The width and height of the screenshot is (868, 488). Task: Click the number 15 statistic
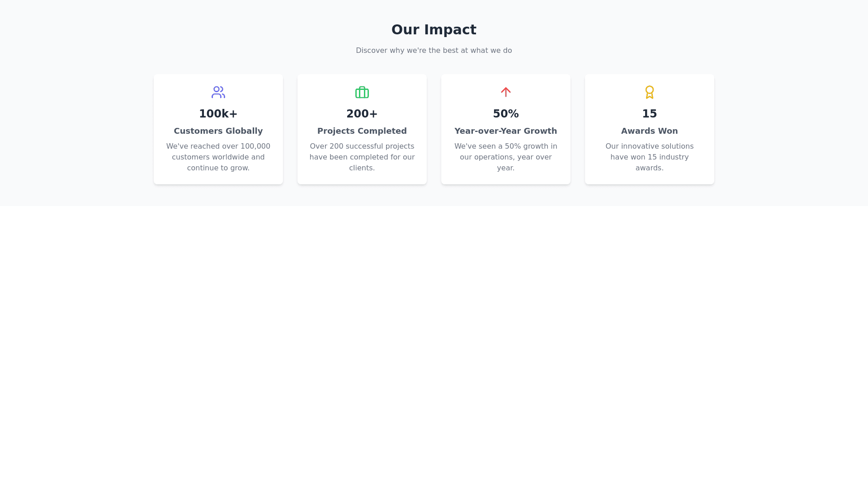pyautogui.click(x=649, y=114)
